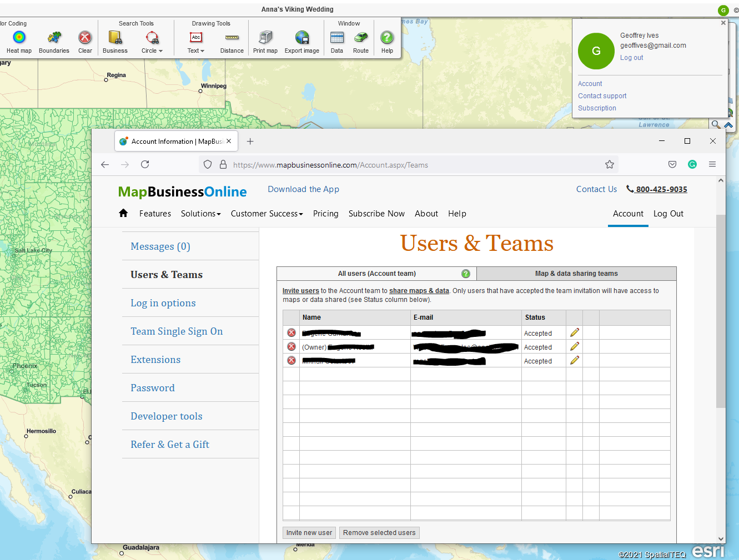Viewport: 739px width, 560px height.
Task: Activate the Distance measuring tool
Action: click(x=232, y=42)
